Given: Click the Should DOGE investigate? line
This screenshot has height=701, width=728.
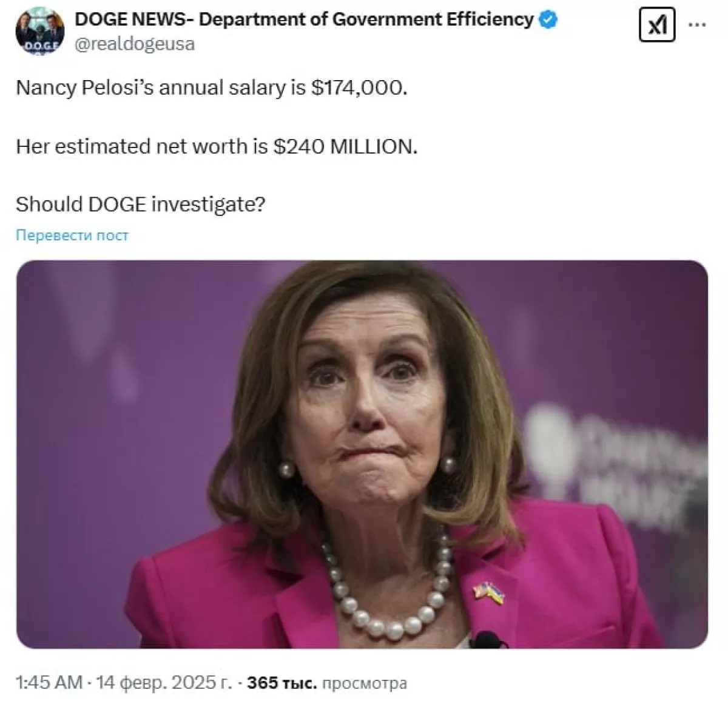Looking at the screenshot, I should (141, 205).
